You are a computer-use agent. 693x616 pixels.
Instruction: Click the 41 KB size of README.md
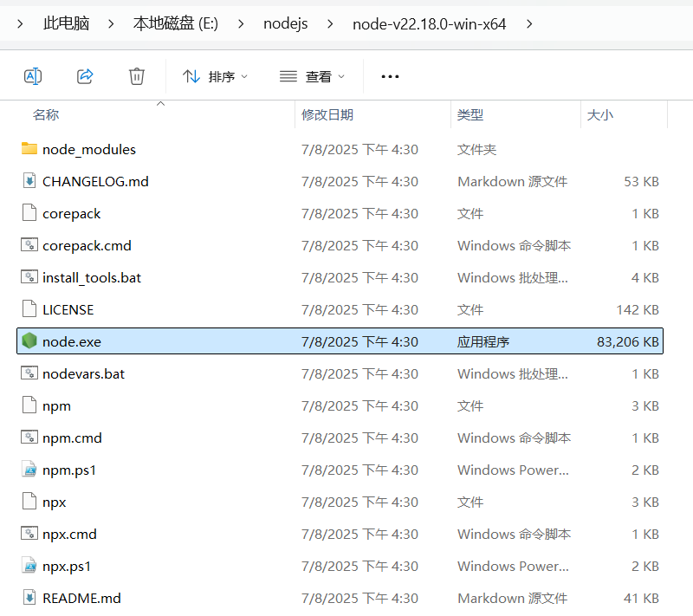click(x=641, y=598)
